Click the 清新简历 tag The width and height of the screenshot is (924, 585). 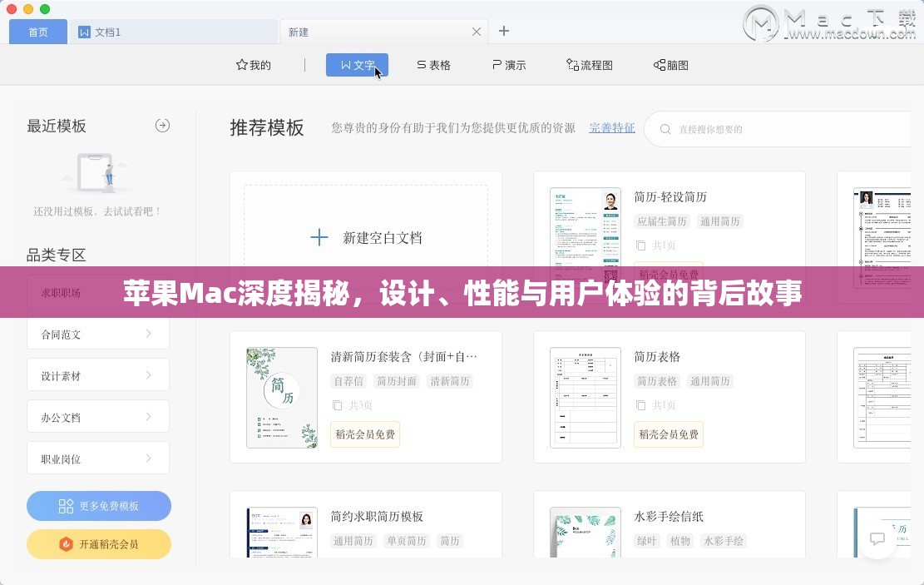click(x=450, y=381)
